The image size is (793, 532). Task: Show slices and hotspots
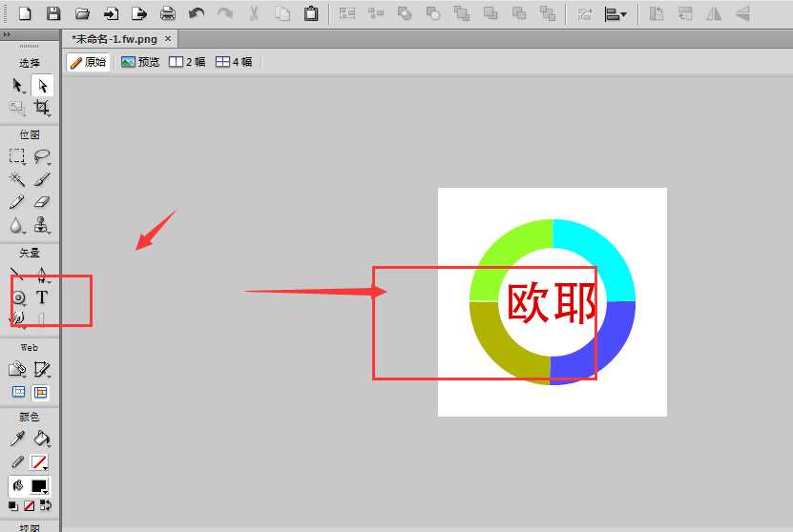coord(40,392)
